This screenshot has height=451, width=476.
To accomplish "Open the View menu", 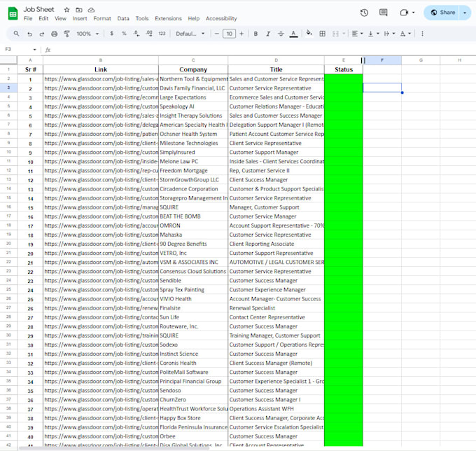I will (60, 18).
